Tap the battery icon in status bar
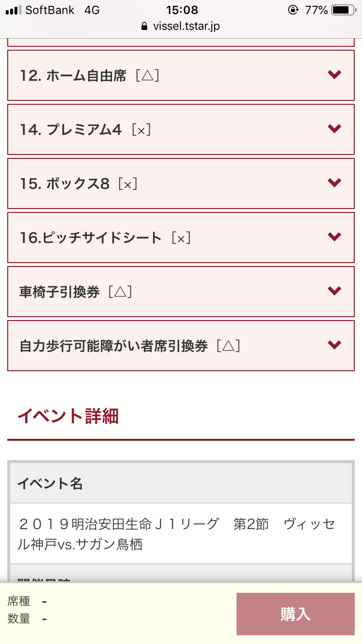 pyautogui.click(x=344, y=10)
